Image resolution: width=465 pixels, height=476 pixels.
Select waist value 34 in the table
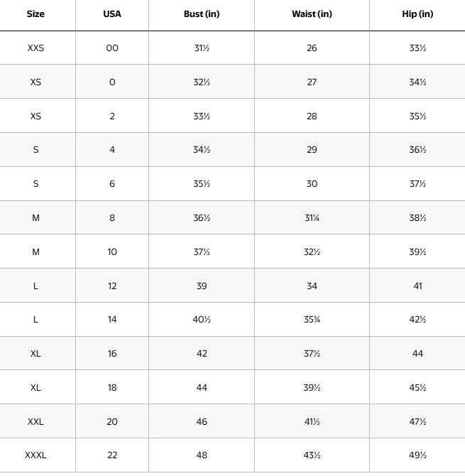(312, 286)
